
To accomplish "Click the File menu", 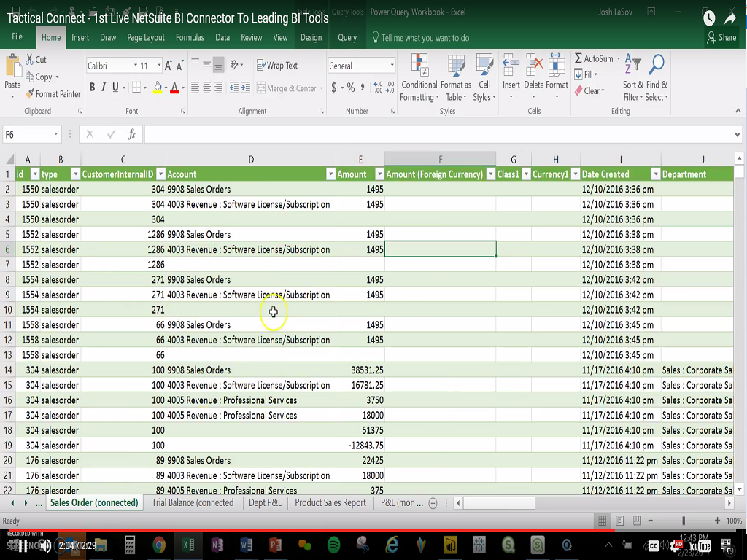I will 18,36.
